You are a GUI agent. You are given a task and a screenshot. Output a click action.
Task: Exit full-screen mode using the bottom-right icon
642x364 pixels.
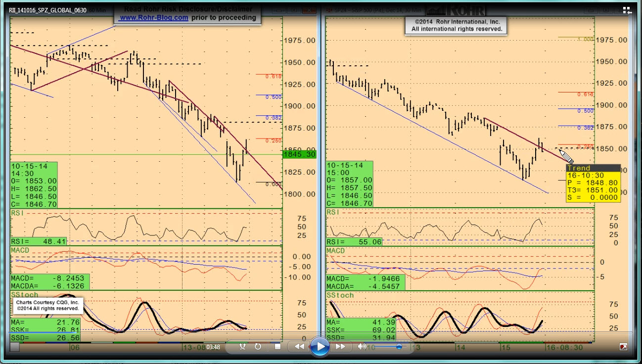[x=623, y=347]
